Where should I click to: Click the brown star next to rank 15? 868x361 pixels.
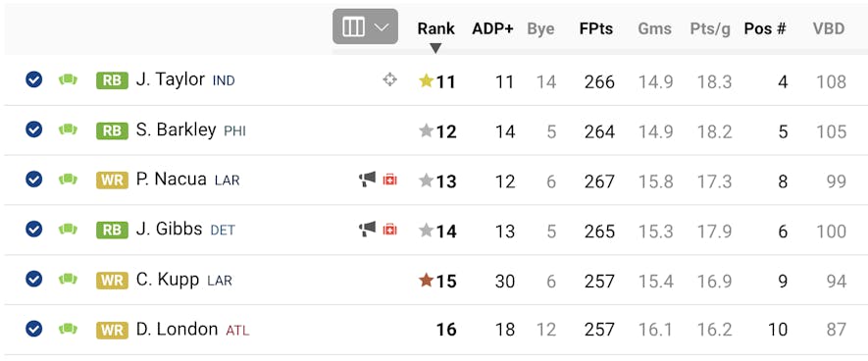point(426,281)
